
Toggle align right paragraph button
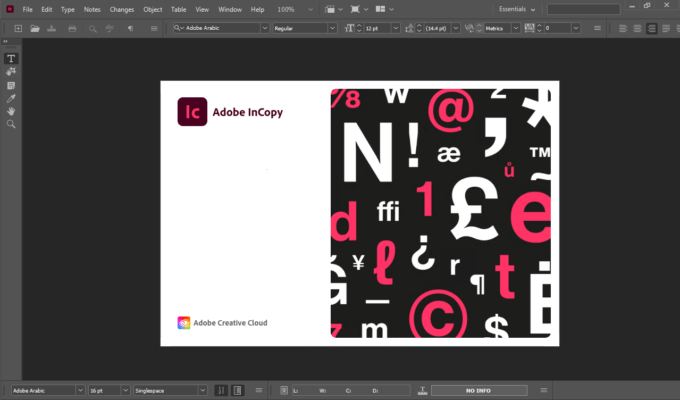click(653, 29)
